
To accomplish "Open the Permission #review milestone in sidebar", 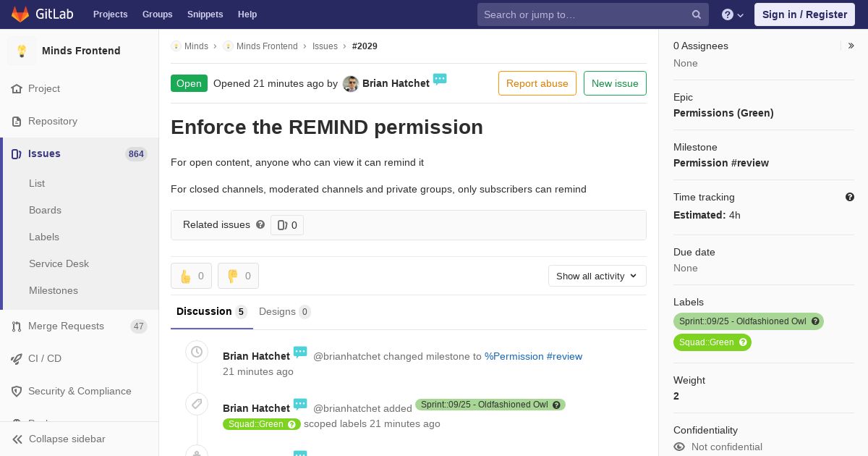I will click(x=721, y=163).
